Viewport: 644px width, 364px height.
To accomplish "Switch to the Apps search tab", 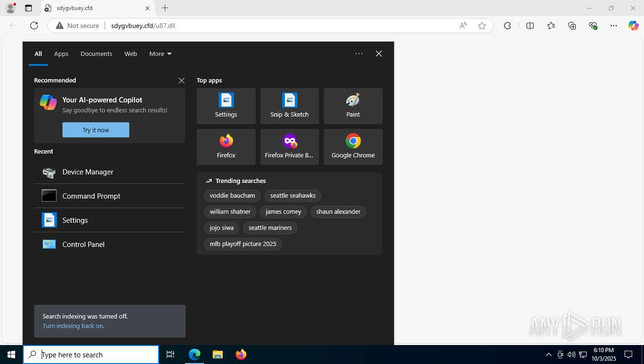I will [61, 54].
